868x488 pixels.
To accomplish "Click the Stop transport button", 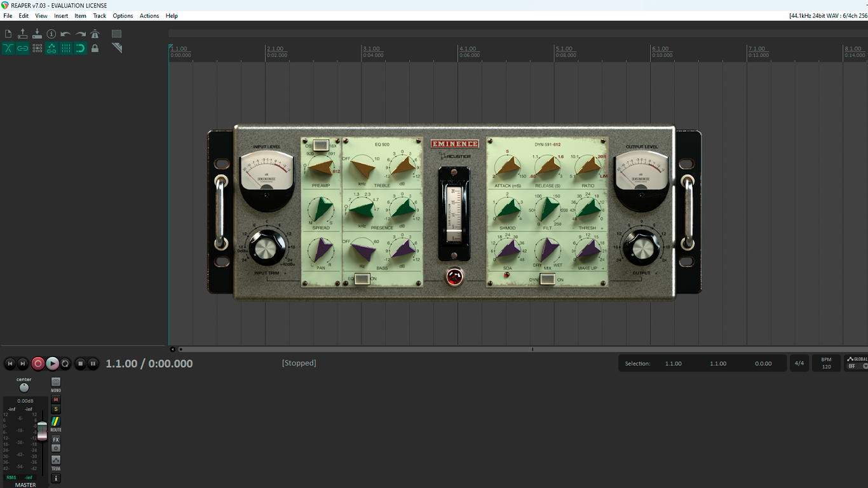I will tap(80, 363).
